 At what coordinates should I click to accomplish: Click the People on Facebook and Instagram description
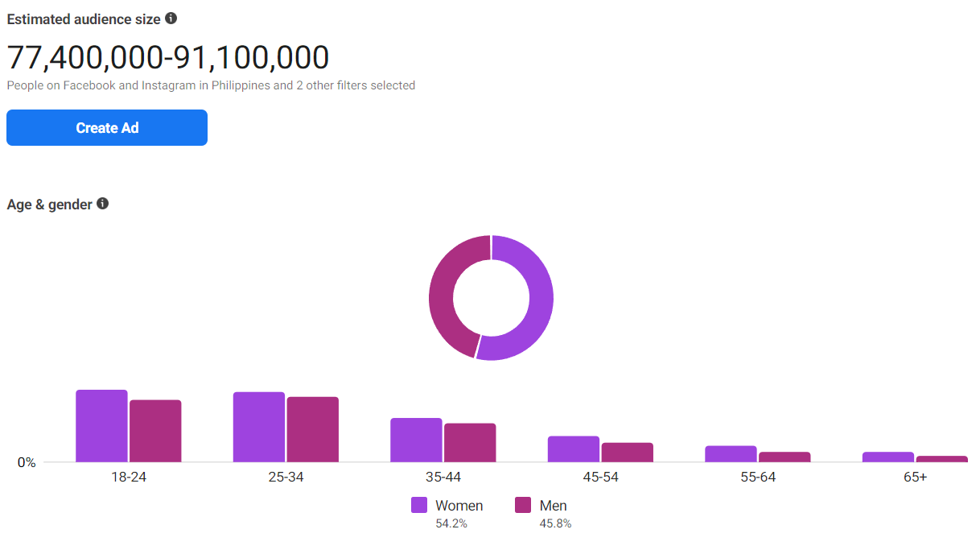coord(211,85)
